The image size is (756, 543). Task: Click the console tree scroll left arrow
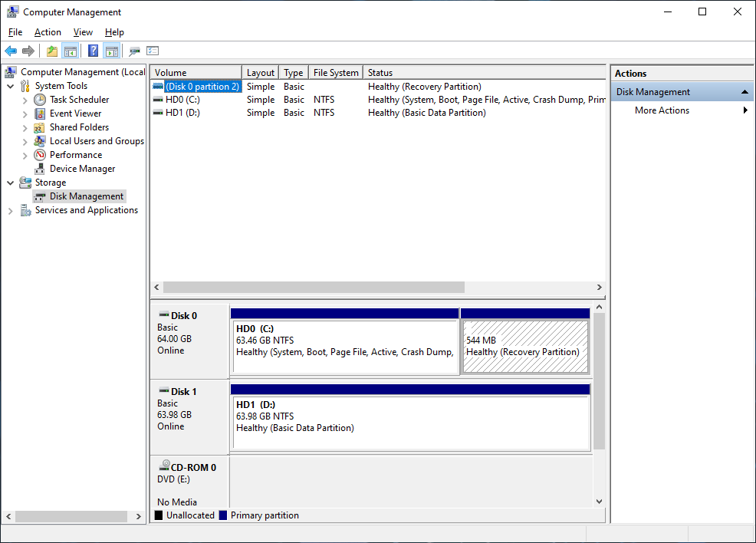(x=8, y=516)
